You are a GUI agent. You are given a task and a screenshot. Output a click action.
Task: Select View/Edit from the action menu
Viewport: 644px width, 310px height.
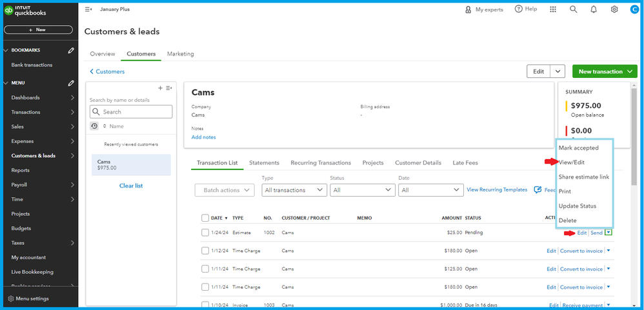click(573, 162)
